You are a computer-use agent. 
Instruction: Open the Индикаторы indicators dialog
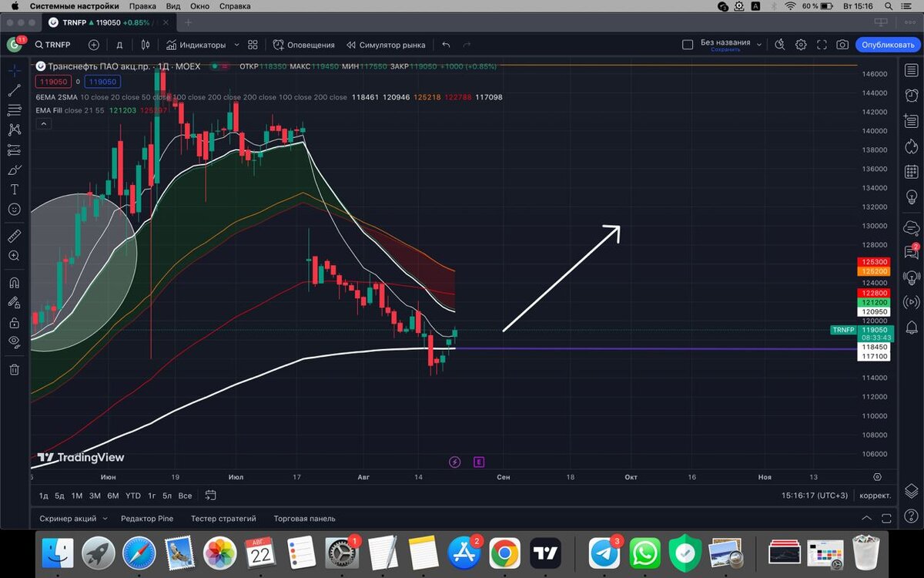(x=196, y=45)
